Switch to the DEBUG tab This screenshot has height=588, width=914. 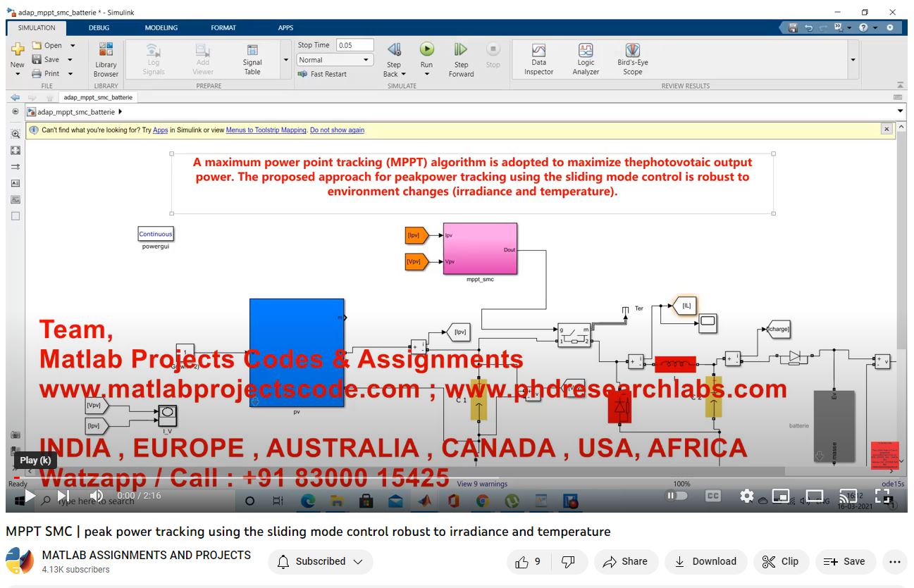99,28
